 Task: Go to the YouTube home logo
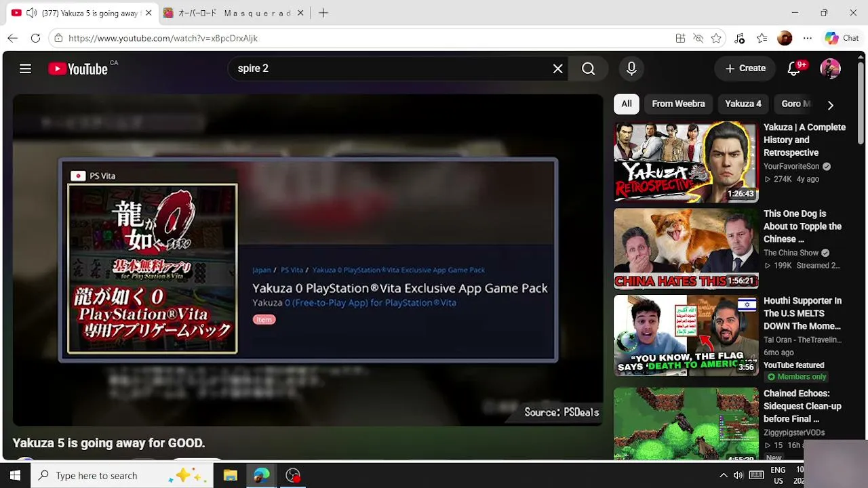coord(78,68)
